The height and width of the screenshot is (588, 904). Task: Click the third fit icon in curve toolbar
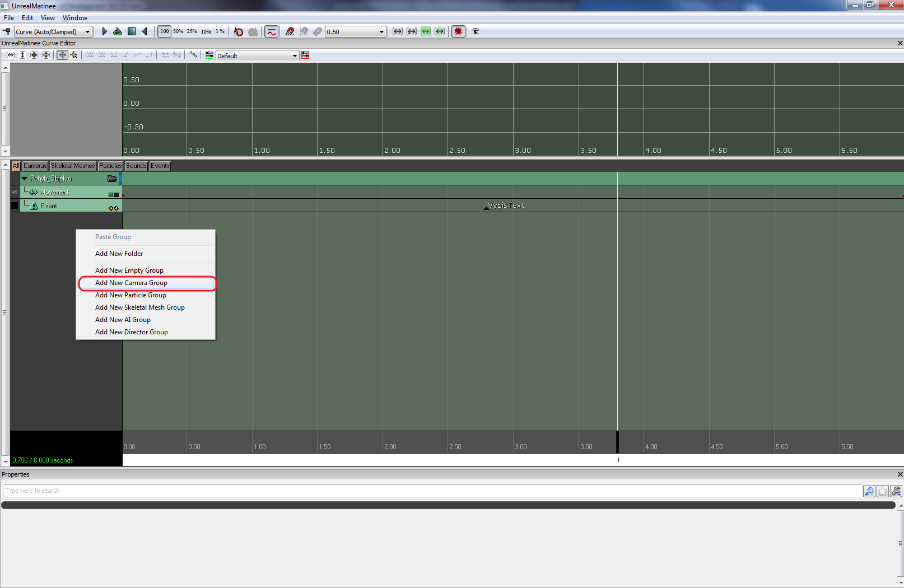(34, 55)
